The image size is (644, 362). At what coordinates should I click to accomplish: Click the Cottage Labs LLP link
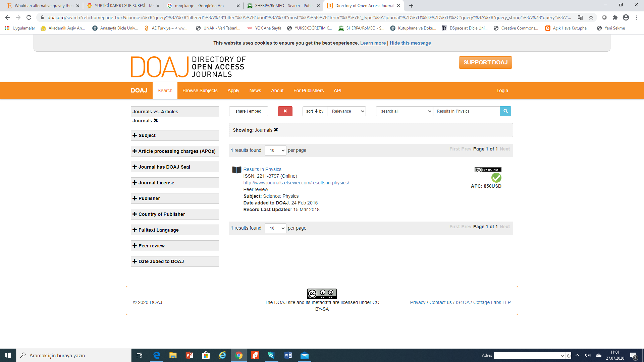point(492,302)
